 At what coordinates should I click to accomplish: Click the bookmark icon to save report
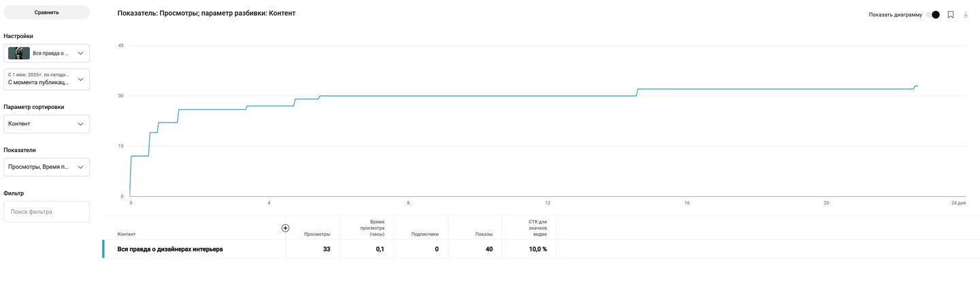[x=951, y=14]
